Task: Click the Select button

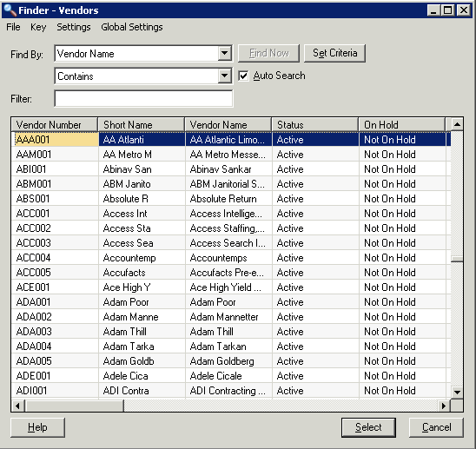Action: click(x=368, y=427)
